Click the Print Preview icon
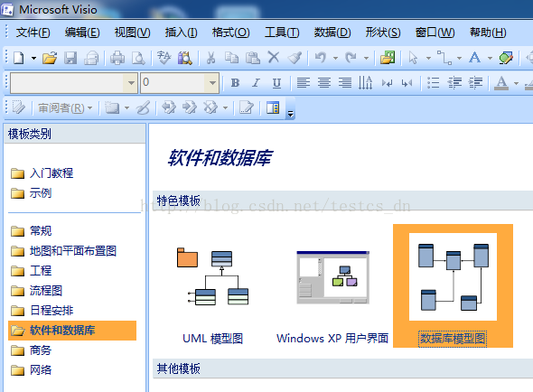 point(138,58)
